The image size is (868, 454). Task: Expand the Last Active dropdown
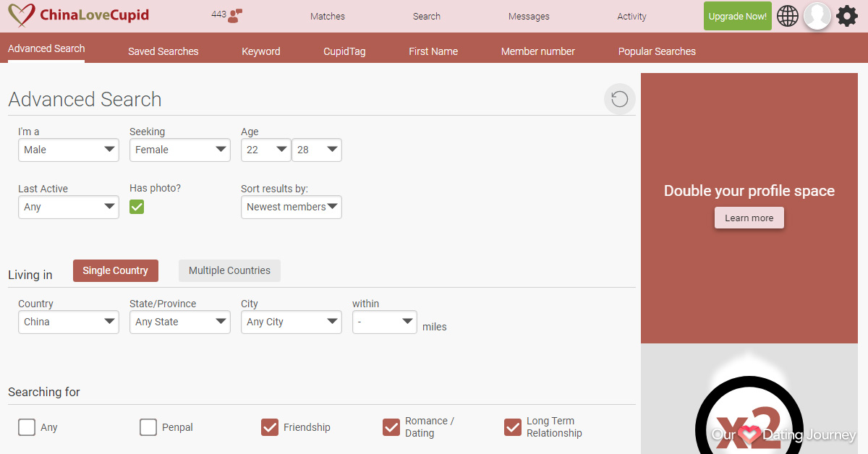(x=69, y=207)
